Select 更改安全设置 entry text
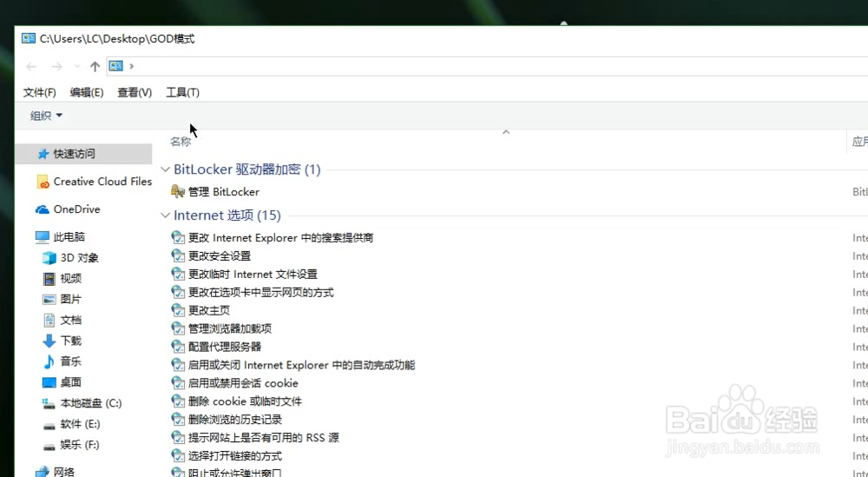 (x=220, y=256)
